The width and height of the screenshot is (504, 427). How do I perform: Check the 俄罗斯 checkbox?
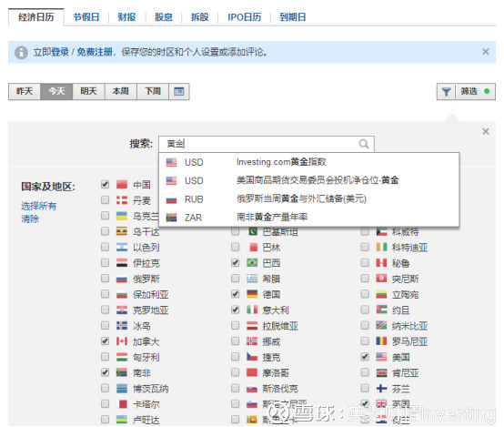[105, 278]
